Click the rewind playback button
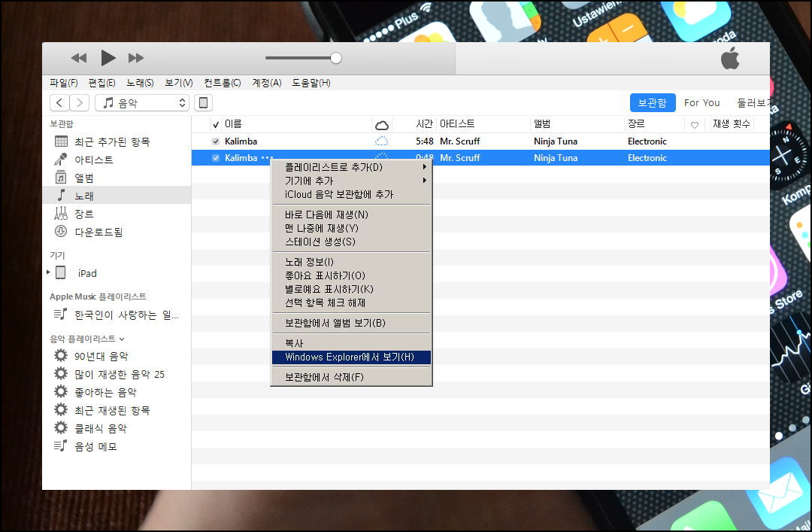812x532 pixels. (79, 58)
